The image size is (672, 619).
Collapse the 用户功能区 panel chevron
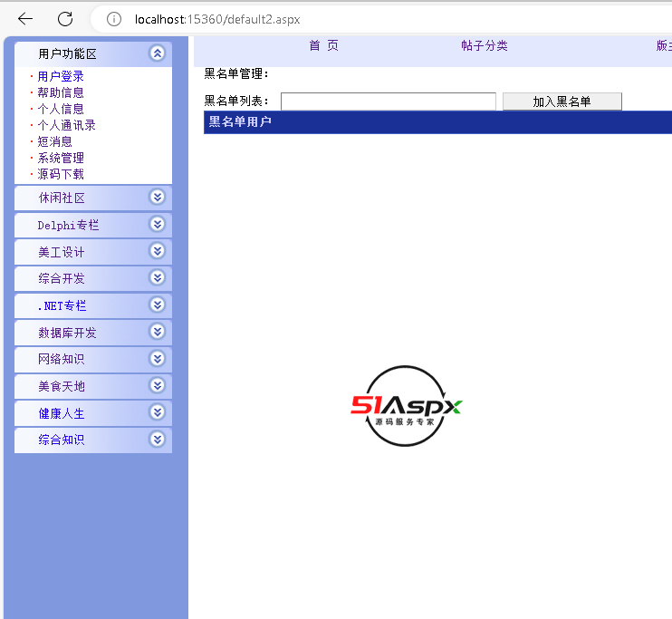(x=158, y=53)
